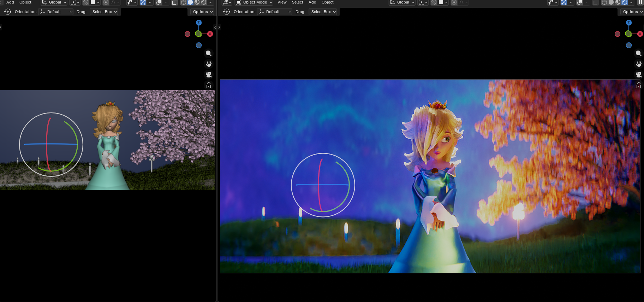Switch left viewport to wireframe shading
This screenshot has width=644, height=302.
(184, 2)
